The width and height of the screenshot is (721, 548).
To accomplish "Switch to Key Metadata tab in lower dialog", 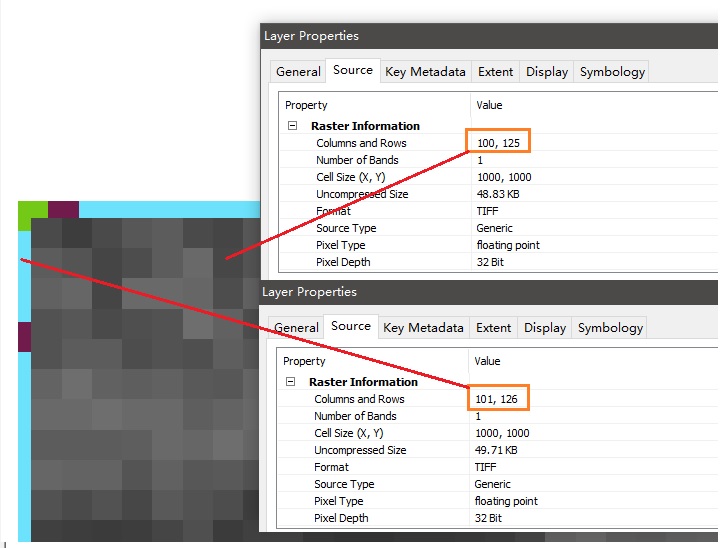I will point(423,328).
